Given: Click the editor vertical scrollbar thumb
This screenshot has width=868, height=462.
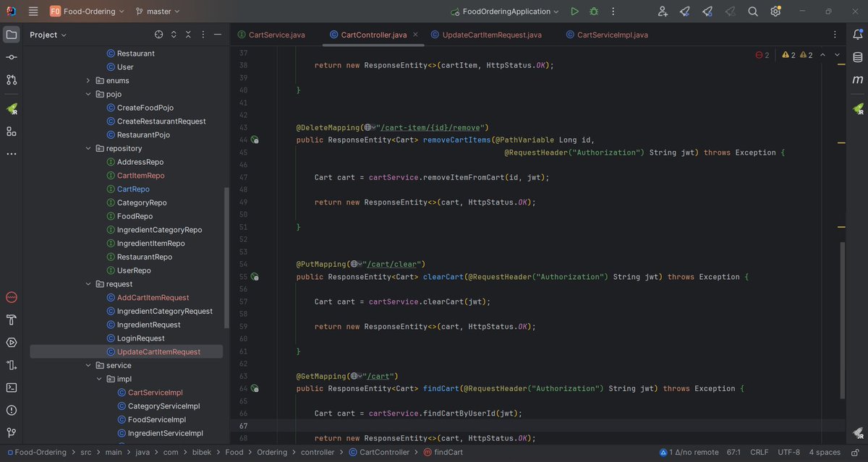Looking at the screenshot, I should click(841, 320).
